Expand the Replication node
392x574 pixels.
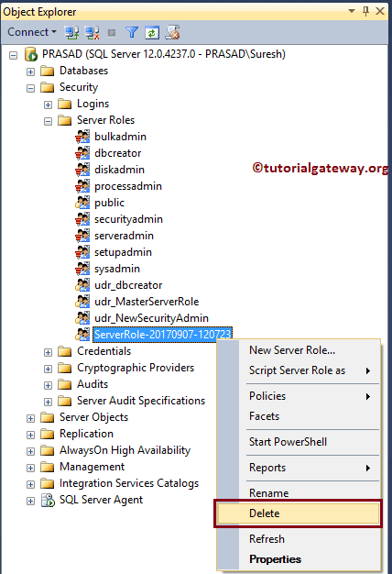tap(31, 436)
